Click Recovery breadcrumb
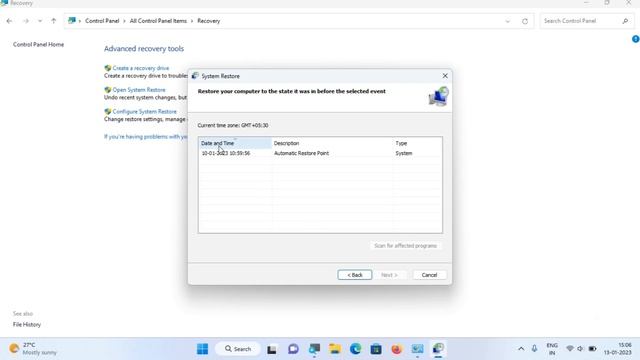 (x=209, y=21)
